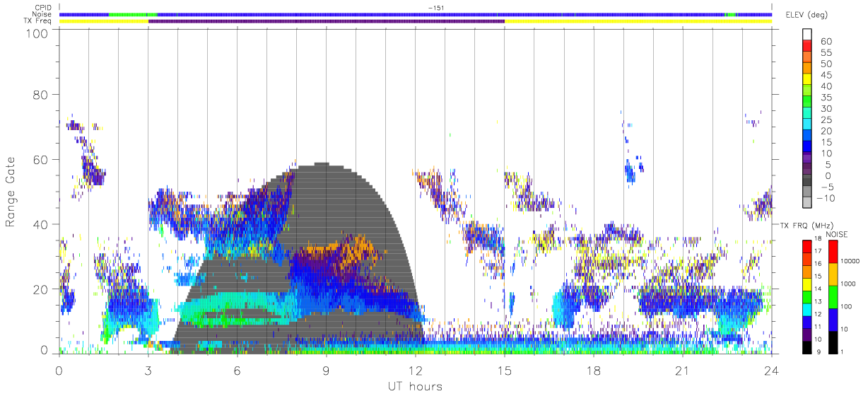Click the green segment of the NOISE colorbar
This screenshot has width=868, height=401.
point(833,296)
